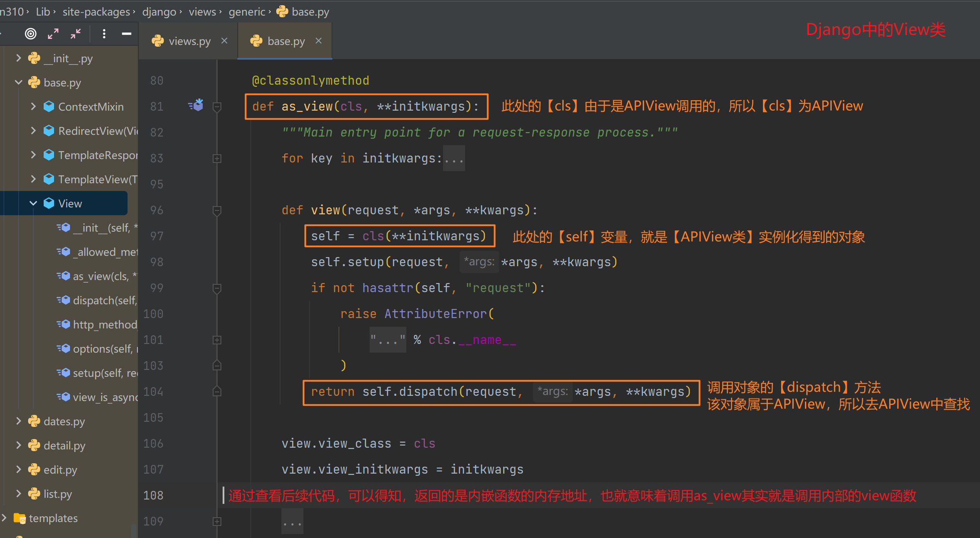Select the detail.py file in the tree
The image size is (980, 538).
pyautogui.click(x=64, y=446)
